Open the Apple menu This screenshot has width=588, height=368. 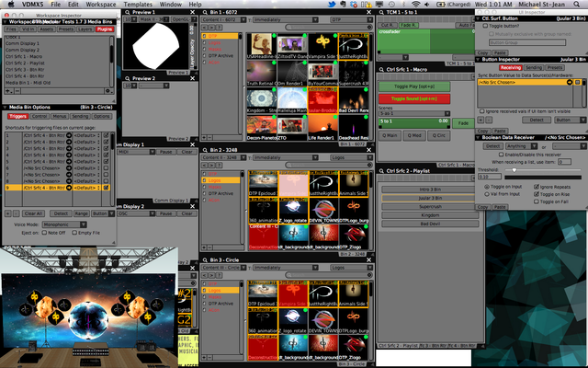(11, 4)
